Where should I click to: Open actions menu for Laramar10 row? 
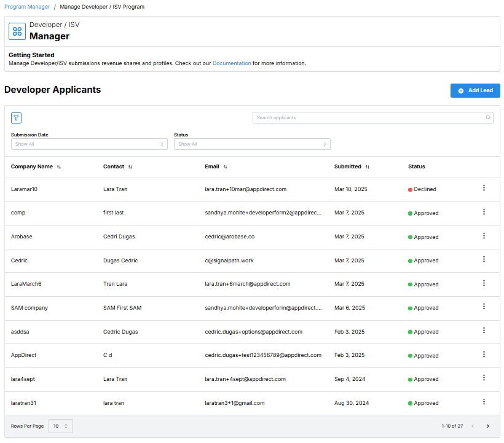click(x=484, y=188)
